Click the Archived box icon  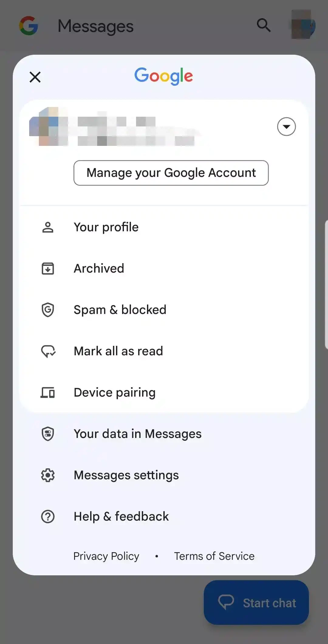48,269
